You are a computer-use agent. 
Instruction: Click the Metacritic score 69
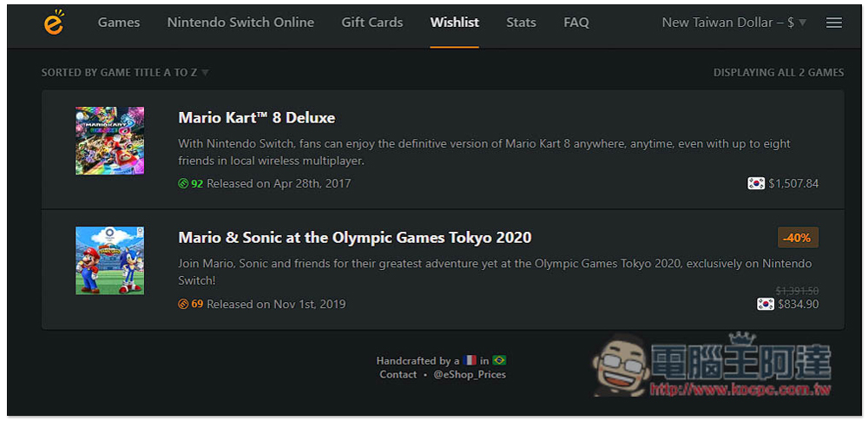point(197,304)
